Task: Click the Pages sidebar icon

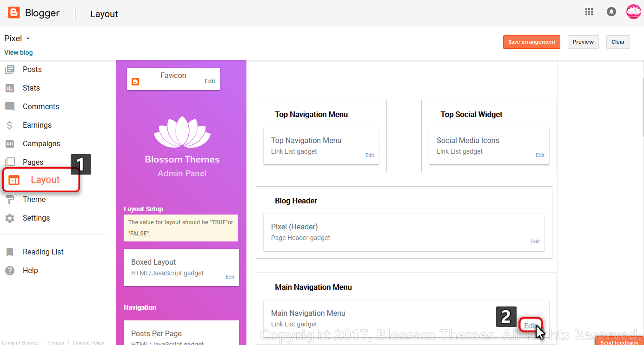Action: coord(10,162)
